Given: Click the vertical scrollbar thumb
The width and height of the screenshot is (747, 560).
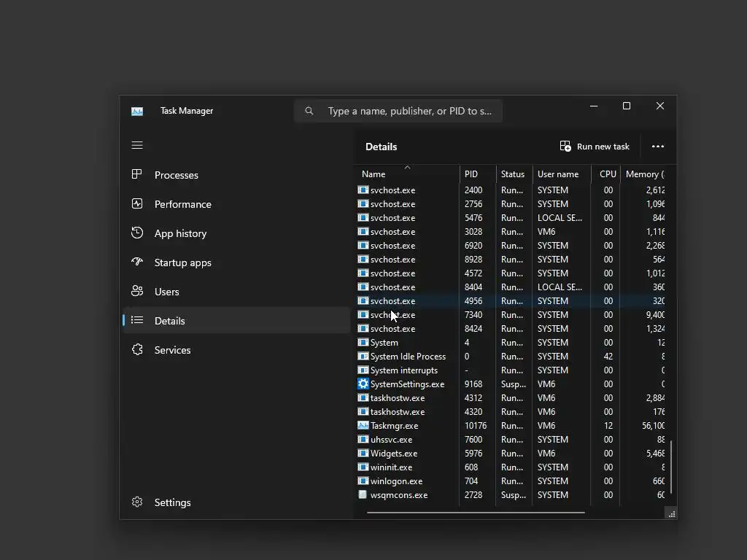Looking at the screenshot, I should click(671, 467).
